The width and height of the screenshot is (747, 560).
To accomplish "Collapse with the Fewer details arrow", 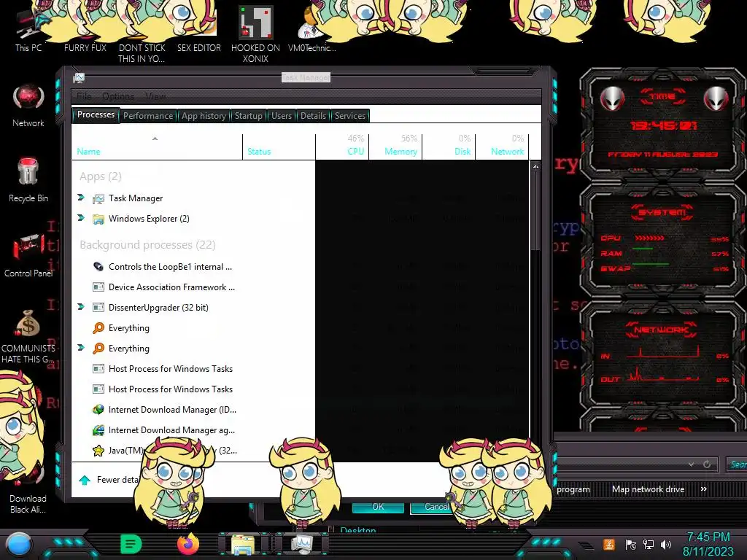I will (85, 480).
